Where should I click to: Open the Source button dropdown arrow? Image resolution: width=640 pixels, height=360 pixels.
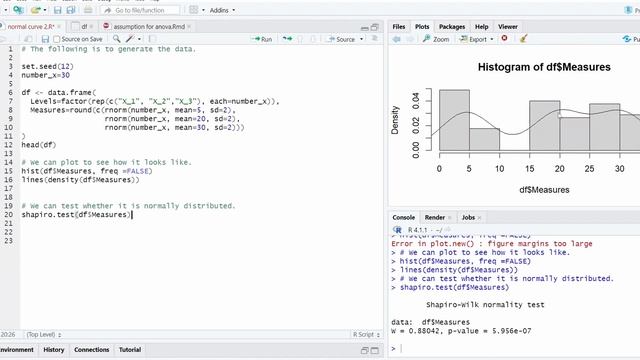click(362, 39)
